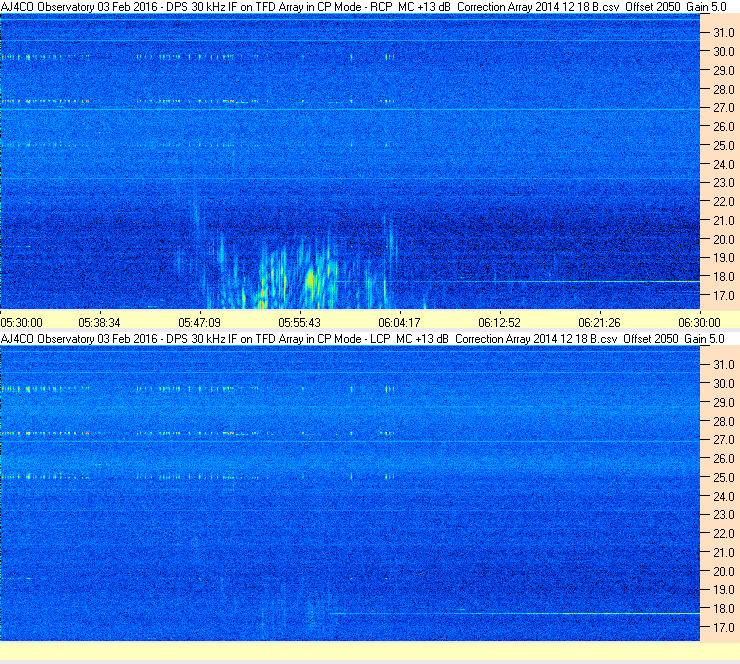Pick the 19.0 frequency tick on LCP chart
The image size is (740, 664).
(x=724, y=590)
